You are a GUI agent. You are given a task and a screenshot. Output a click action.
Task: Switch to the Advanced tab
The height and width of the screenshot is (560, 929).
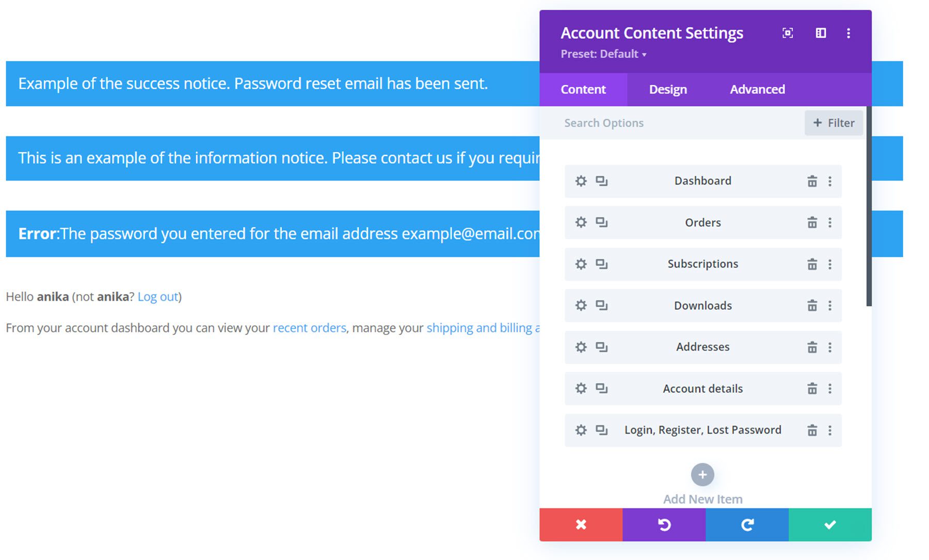[757, 89]
